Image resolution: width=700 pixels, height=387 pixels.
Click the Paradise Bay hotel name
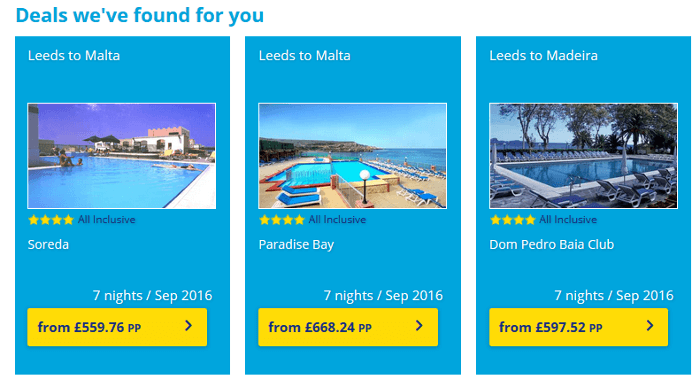pos(296,245)
